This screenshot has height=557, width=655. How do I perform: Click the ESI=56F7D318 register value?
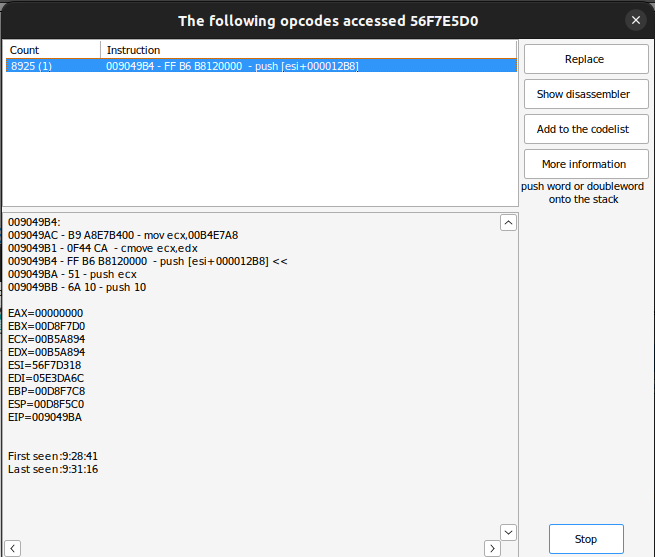(x=45, y=365)
